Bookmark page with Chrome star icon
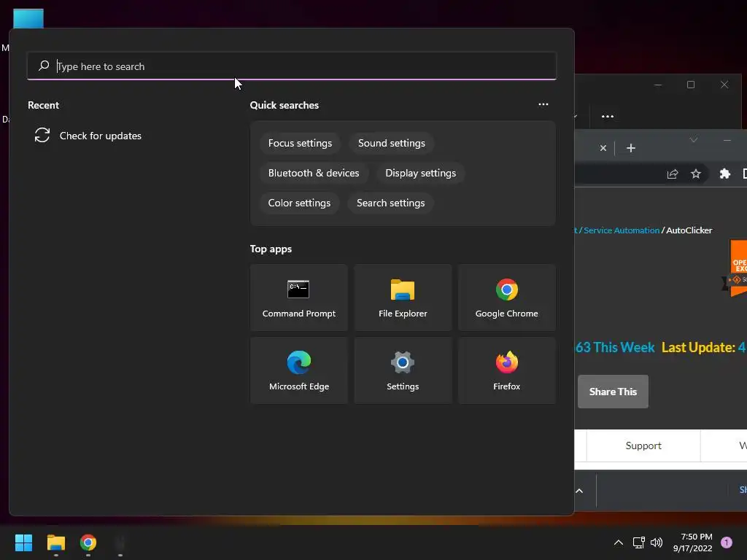The height and width of the screenshot is (560, 747). click(x=695, y=174)
